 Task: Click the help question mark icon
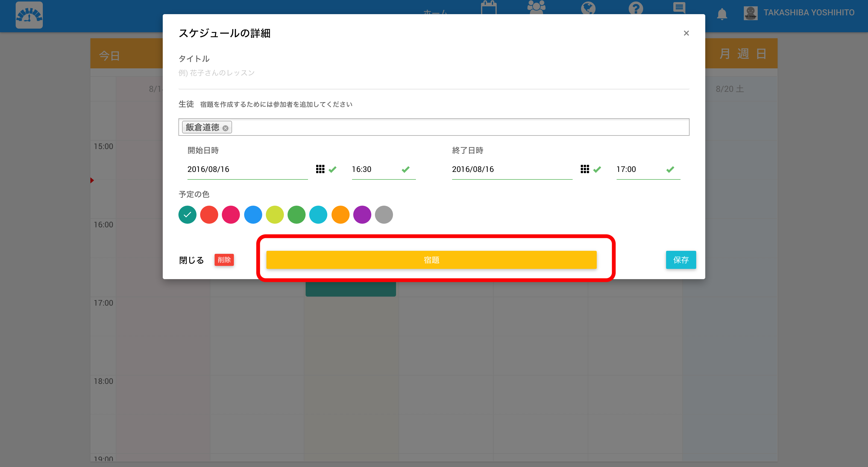[636, 8]
